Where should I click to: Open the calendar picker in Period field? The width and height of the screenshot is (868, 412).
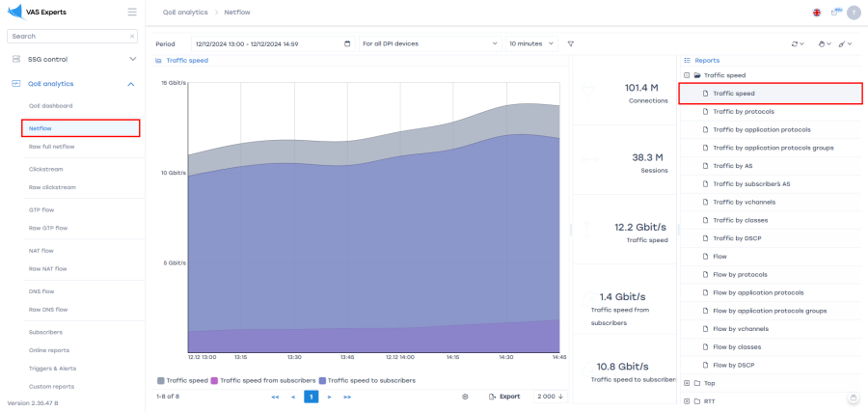(347, 43)
